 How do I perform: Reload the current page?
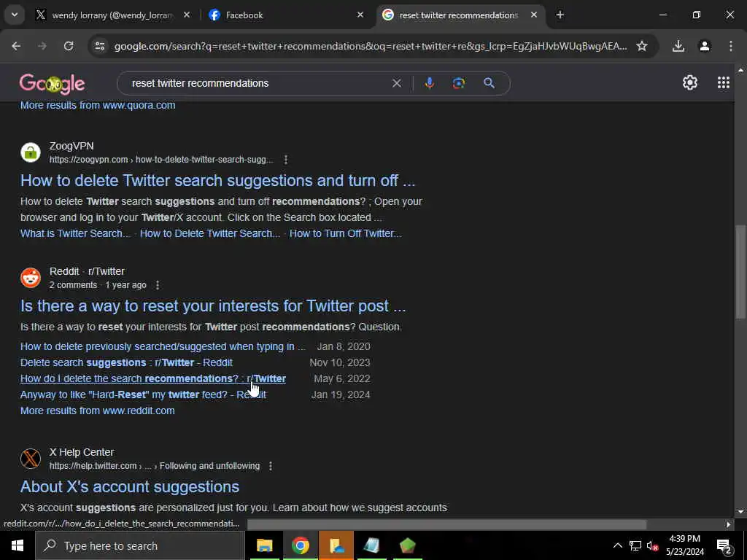(x=69, y=46)
